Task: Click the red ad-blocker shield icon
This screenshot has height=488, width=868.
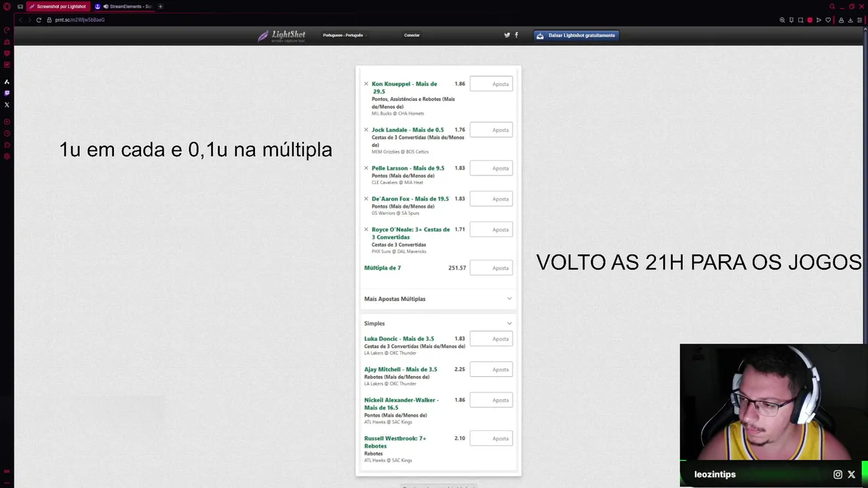Action: [810, 20]
